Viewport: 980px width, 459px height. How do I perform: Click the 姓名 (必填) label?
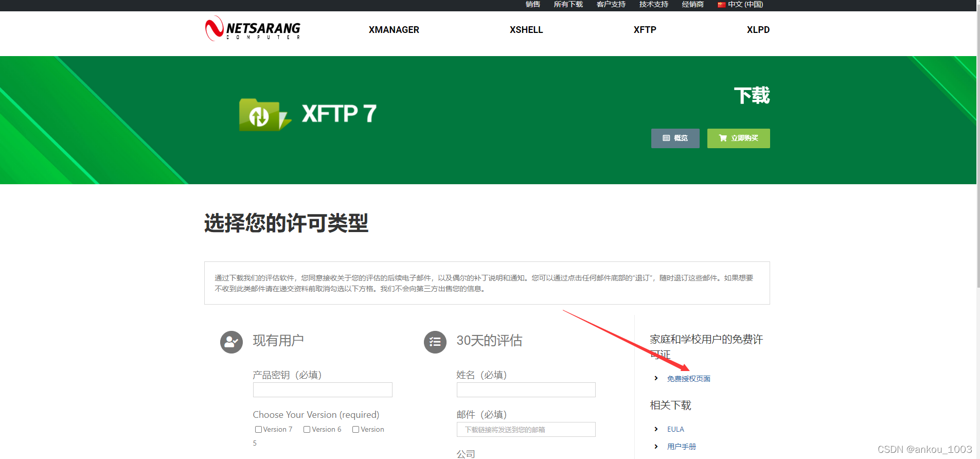482,375
